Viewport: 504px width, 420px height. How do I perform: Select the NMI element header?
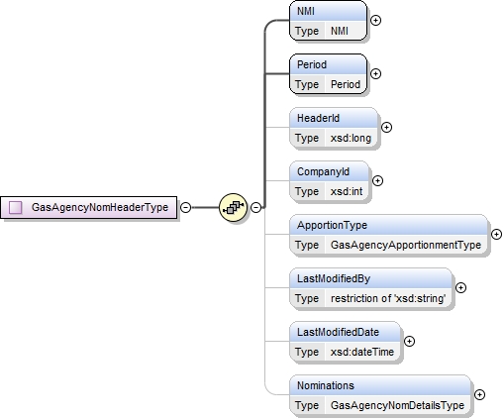(328, 11)
